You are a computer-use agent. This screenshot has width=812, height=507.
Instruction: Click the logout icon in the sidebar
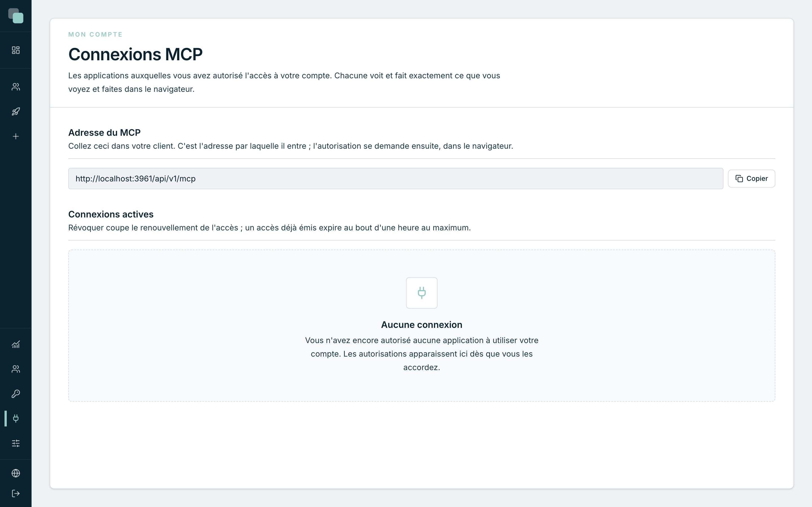16,493
